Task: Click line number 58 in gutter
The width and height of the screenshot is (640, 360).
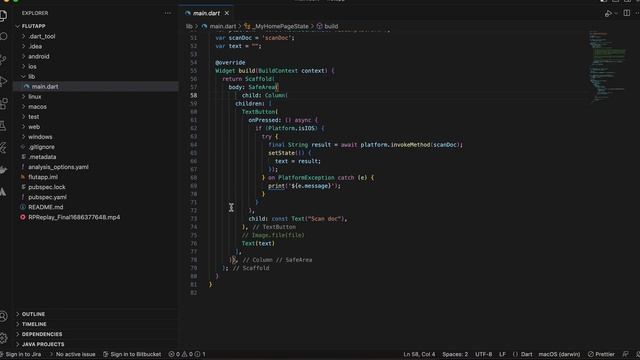Action: click(x=193, y=96)
